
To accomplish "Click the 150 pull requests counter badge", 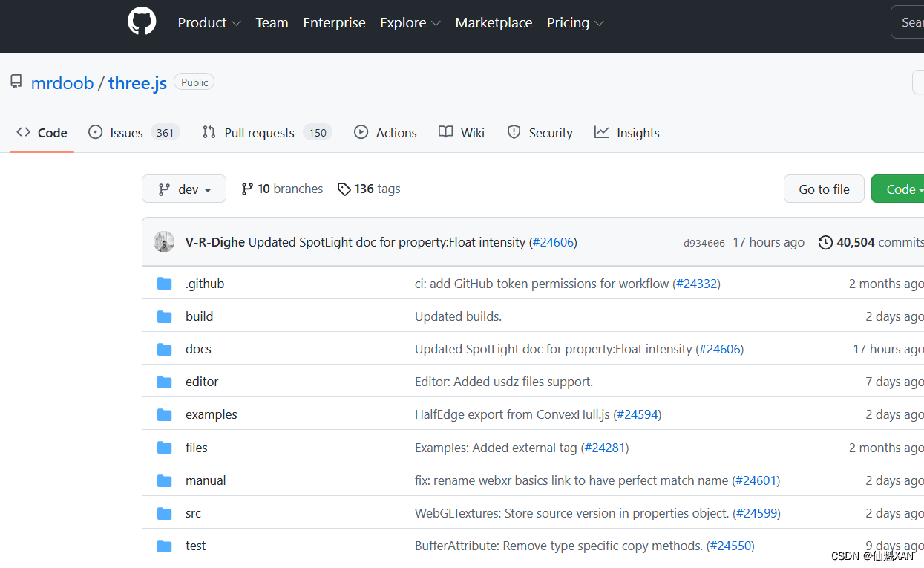I will coord(318,133).
